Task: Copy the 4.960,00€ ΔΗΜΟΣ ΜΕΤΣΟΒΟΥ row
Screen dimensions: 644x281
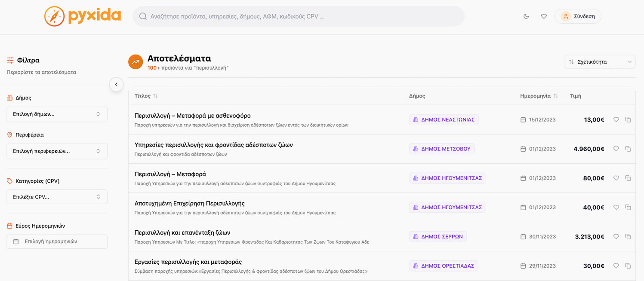Action: pos(628,149)
